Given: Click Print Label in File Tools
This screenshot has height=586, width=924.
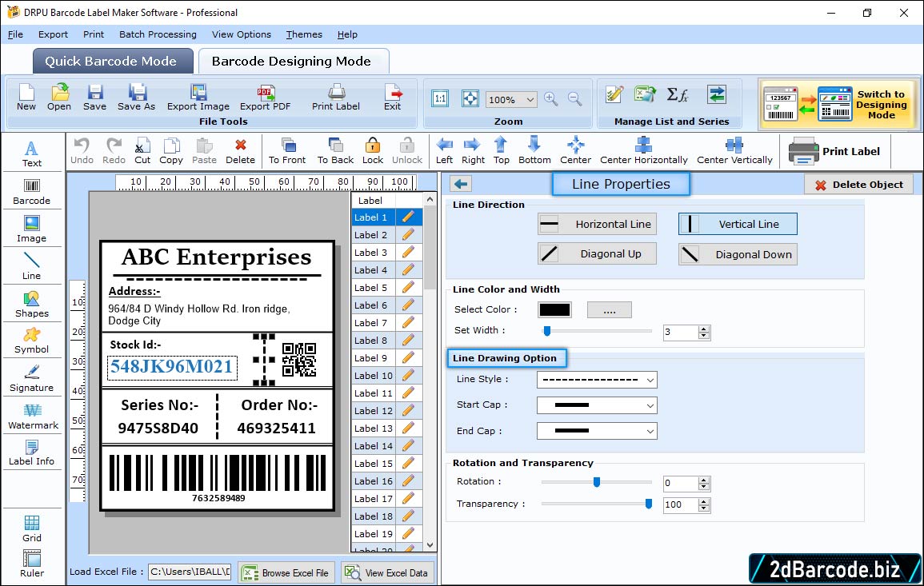Looking at the screenshot, I should click(x=336, y=98).
